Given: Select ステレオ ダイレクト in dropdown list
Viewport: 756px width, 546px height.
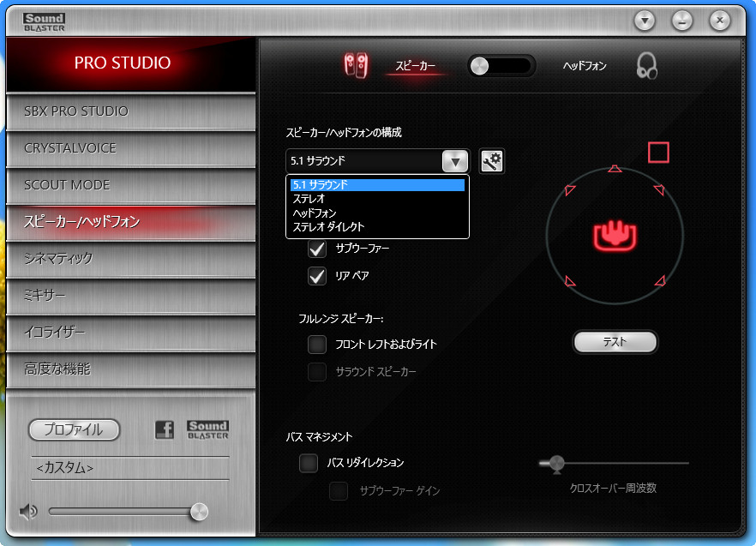Looking at the screenshot, I should pos(377,226).
